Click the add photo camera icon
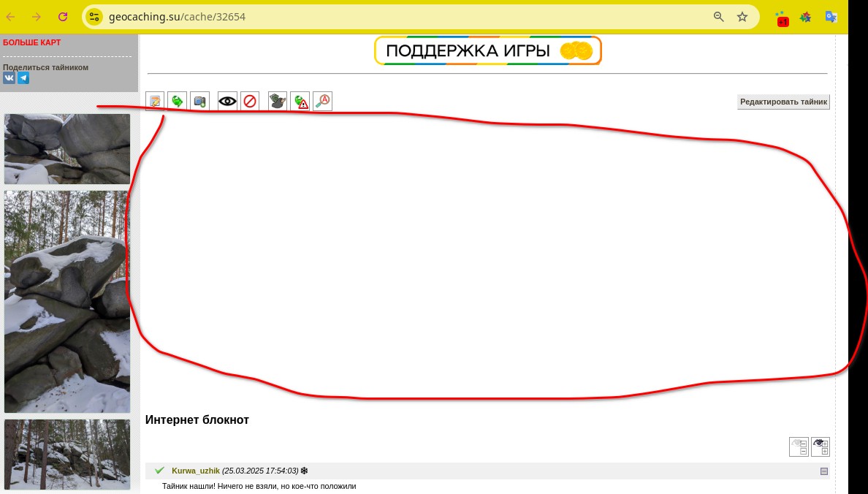868x494 pixels. click(x=200, y=101)
